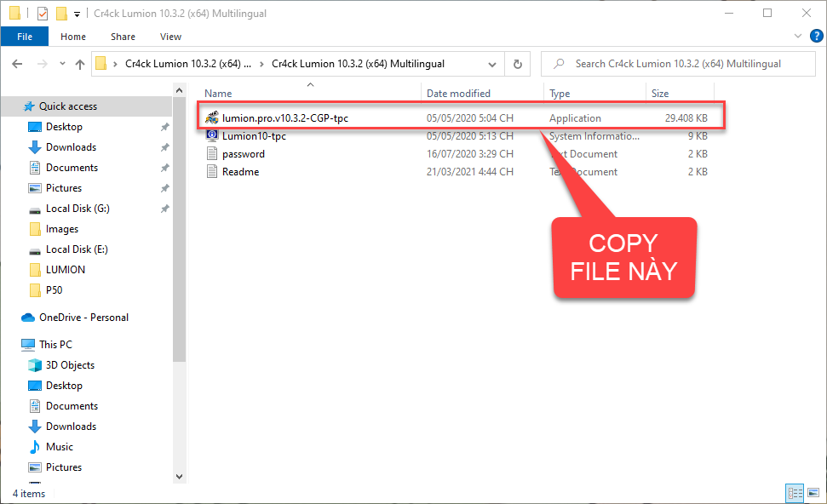The width and height of the screenshot is (827, 504).
Task: Click the Back navigation arrow
Action: coord(18,64)
